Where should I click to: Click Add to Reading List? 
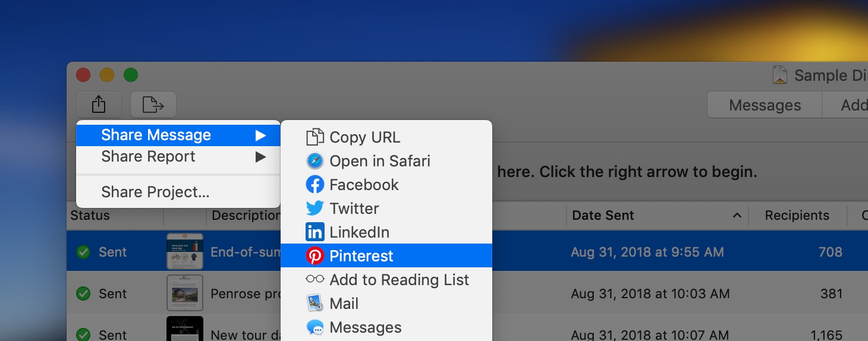point(386,280)
